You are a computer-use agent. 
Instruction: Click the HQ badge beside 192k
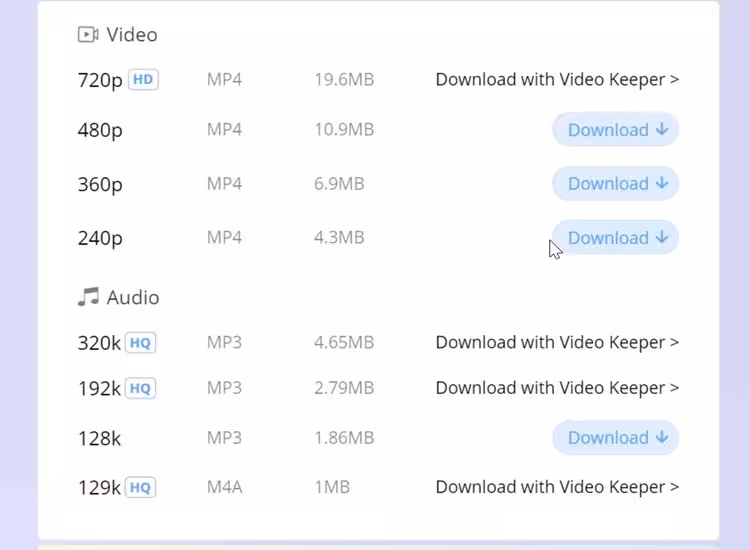(141, 388)
